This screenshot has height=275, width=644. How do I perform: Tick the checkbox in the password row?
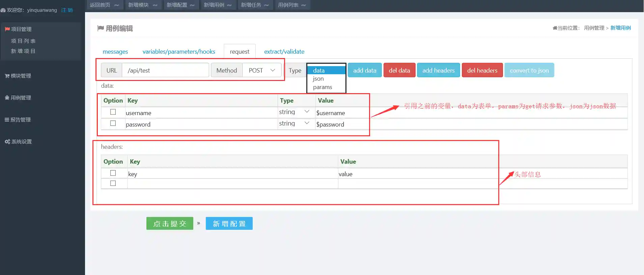point(113,123)
